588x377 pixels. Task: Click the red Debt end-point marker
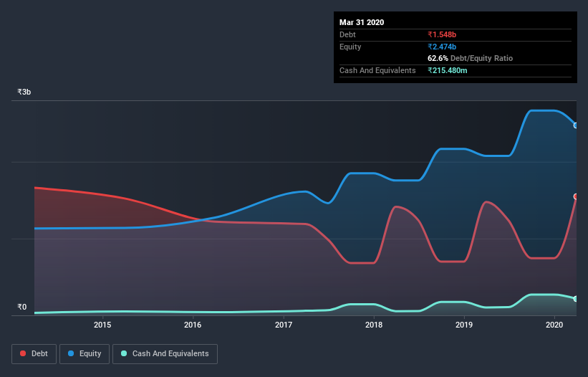pyautogui.click(x=576, y=196)
